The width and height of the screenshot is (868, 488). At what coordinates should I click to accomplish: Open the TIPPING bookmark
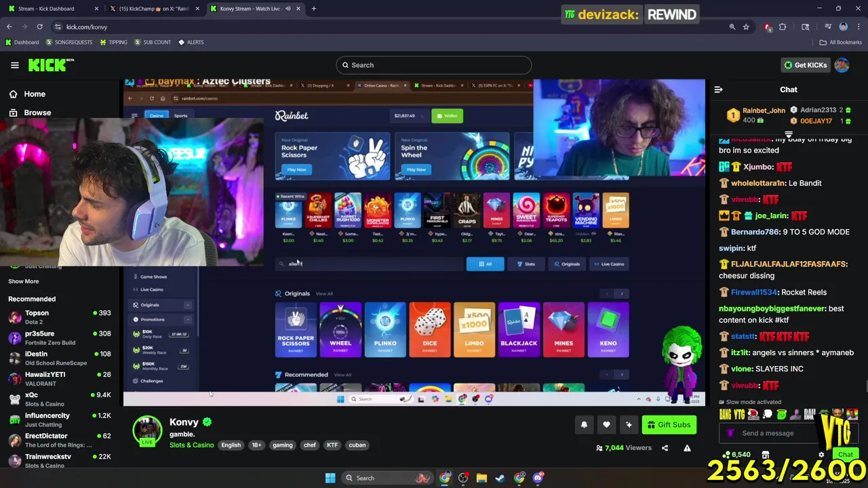[113, 42]
